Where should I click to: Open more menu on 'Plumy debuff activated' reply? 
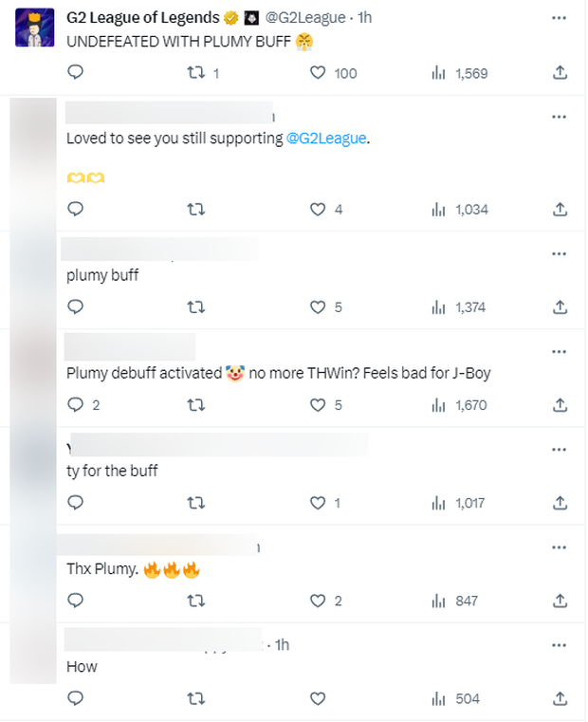560,350
